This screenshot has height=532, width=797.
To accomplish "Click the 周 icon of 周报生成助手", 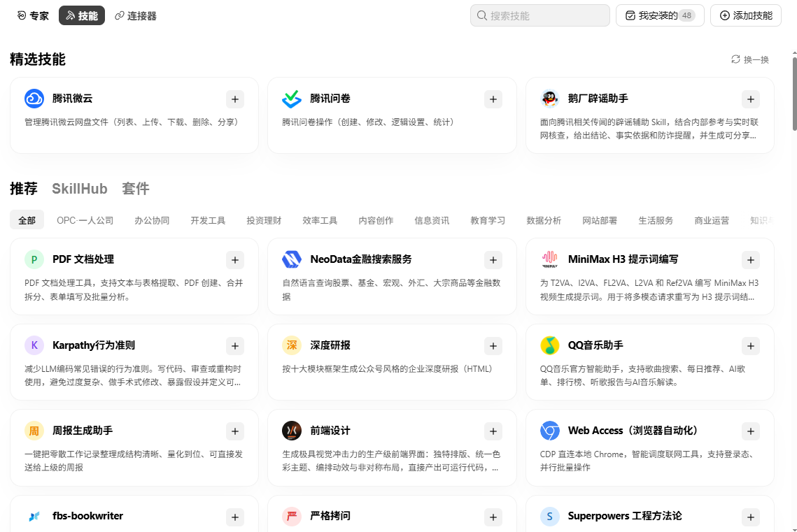I will click(34, 431).
